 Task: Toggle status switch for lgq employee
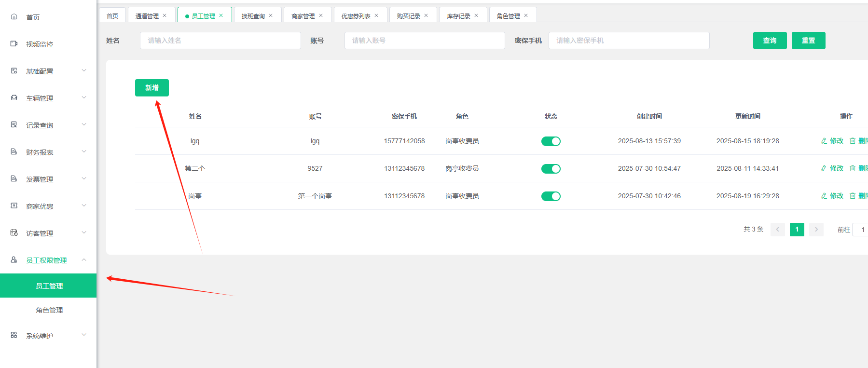tap(551, 141)
